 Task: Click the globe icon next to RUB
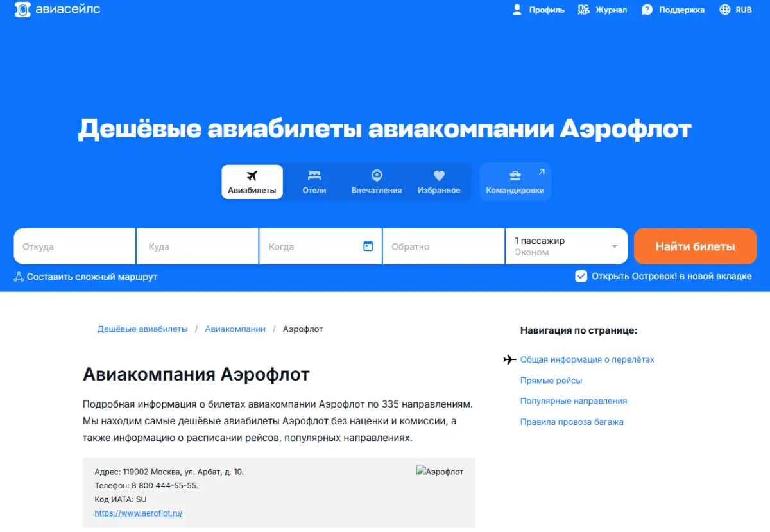tap(725, 10)
